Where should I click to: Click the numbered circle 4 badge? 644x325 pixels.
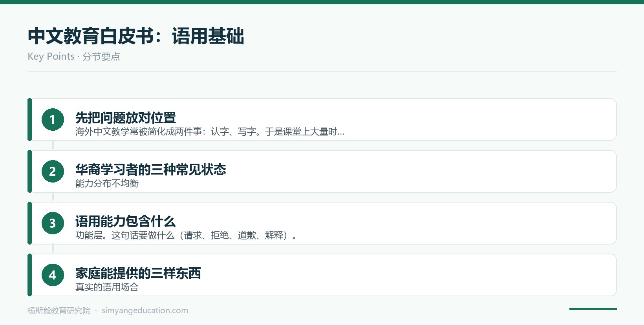coord(53,275)
